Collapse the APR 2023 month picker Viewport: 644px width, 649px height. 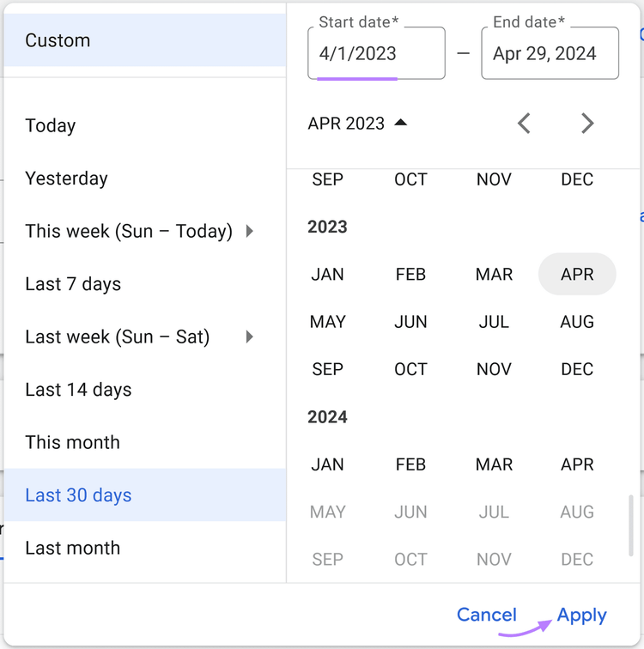(x=357, y=124)
